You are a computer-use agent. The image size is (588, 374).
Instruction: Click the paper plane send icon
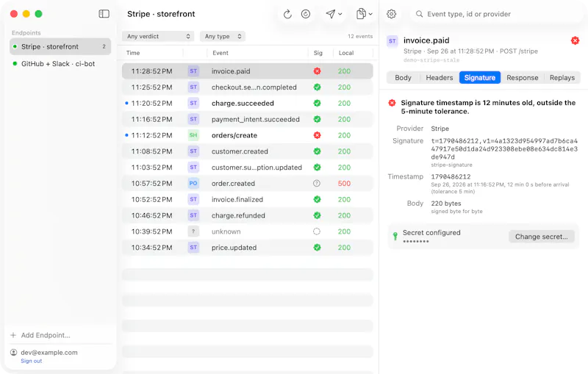click(330, 14)
